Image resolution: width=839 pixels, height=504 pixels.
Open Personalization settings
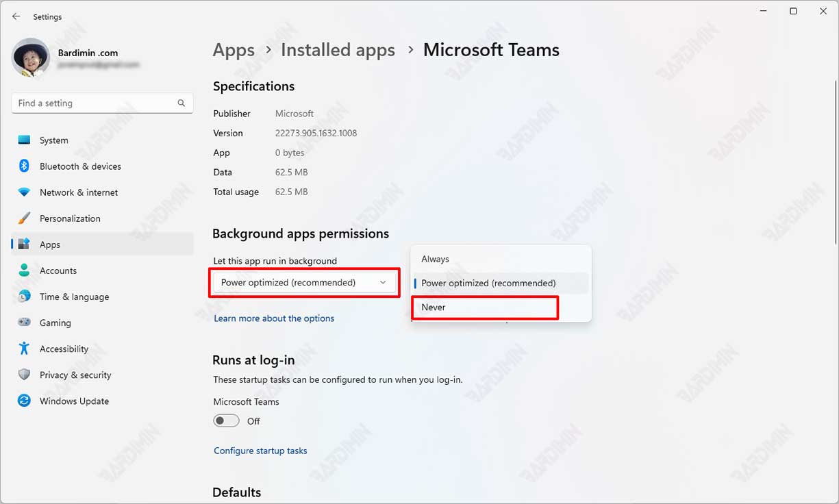(x=73, y=218)
